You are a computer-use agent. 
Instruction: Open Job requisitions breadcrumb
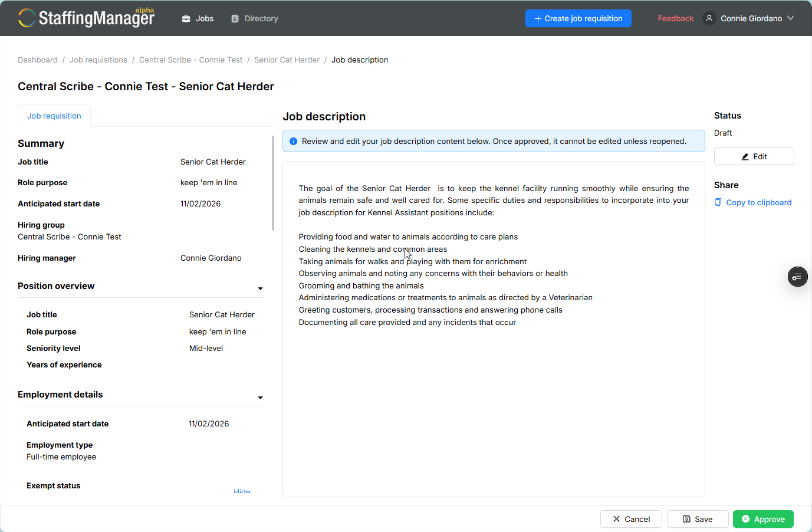point(98,60)
